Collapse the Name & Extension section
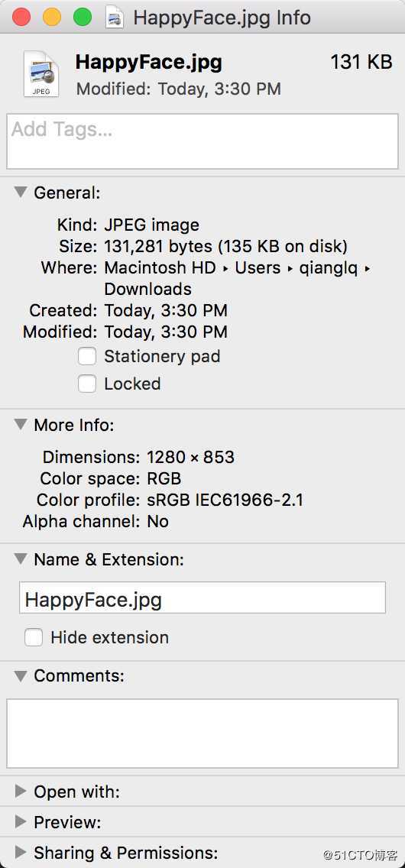Screen dimensions: 405x868 21,559
